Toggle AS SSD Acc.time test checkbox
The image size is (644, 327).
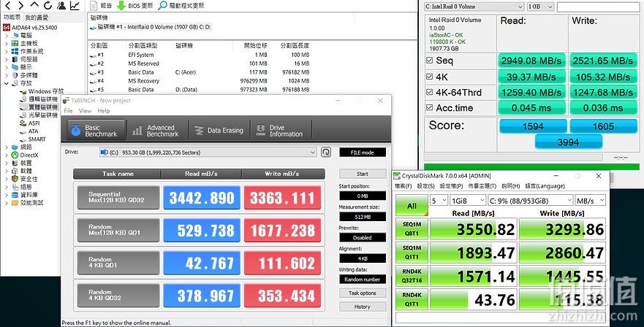pos(430,107)
